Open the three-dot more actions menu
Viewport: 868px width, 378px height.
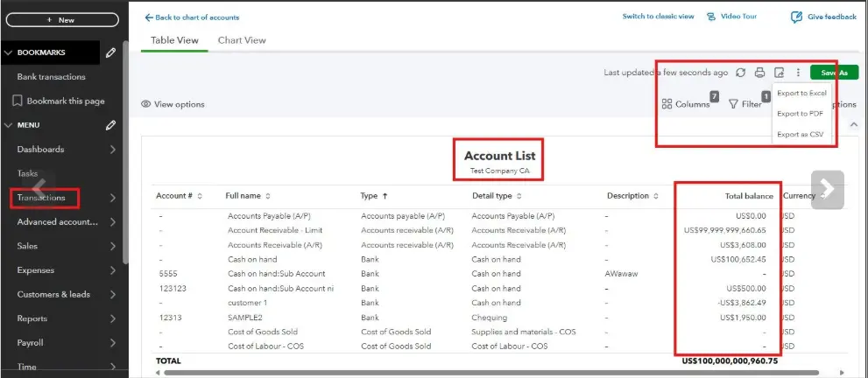[798, 73]
